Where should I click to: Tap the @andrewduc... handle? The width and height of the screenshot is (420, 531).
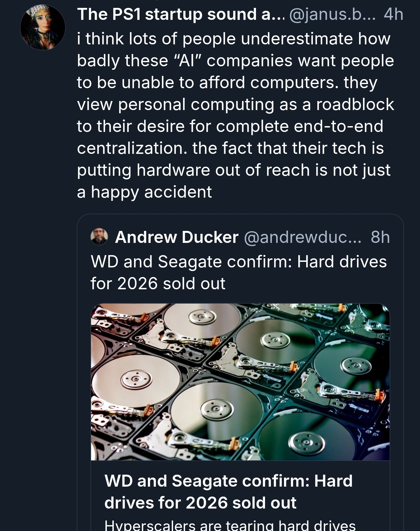[x=302, y=237]
